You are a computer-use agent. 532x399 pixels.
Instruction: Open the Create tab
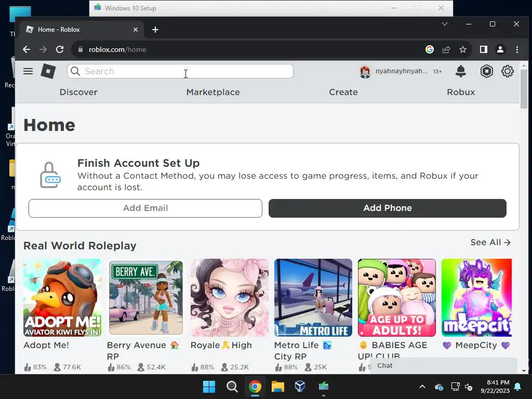(343, 92)
